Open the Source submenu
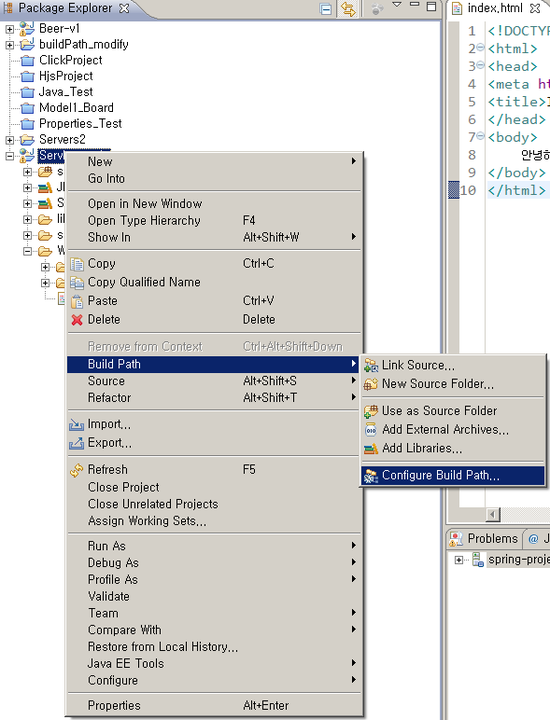This screenshot has height=720, width=550. point(213,381)
